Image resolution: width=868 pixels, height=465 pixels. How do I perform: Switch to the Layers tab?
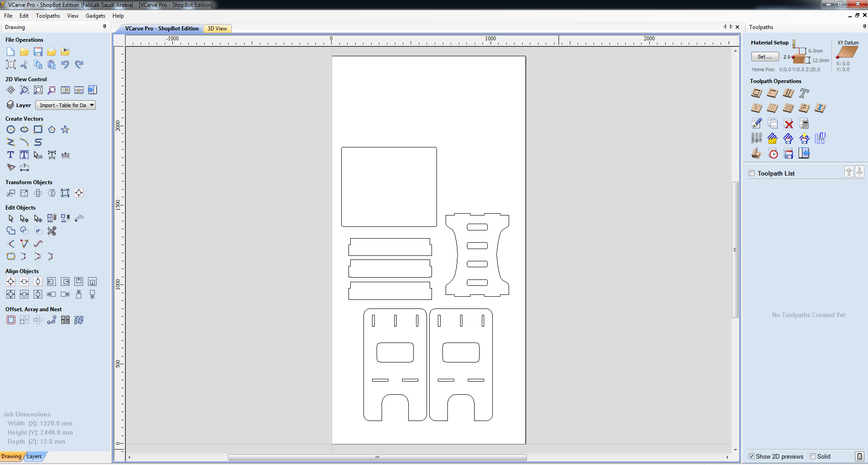pos(34,456)
